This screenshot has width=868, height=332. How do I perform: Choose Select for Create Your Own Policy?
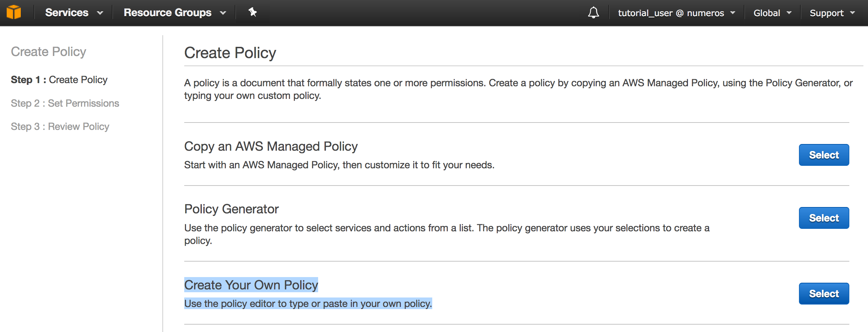coord(824,294)
